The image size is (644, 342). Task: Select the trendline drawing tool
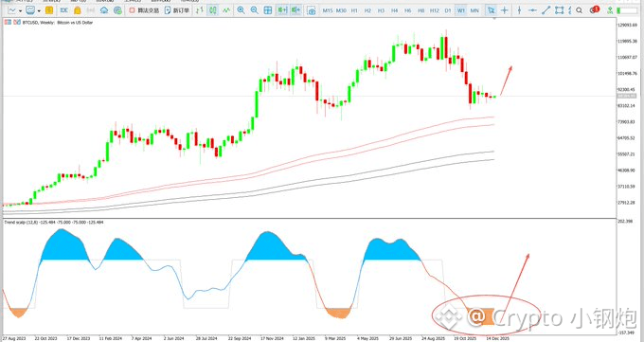click(x=546, y=10)
